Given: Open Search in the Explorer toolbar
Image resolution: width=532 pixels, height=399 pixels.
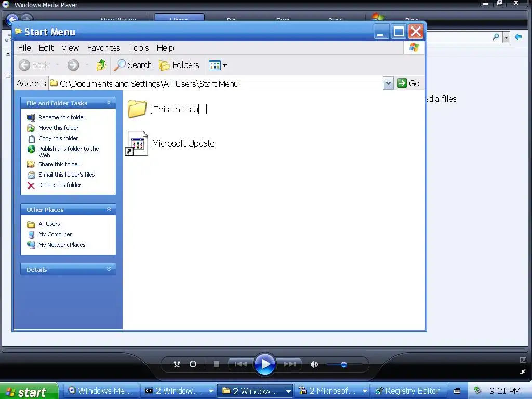Looking at the screenshot, I should [133, 65].
